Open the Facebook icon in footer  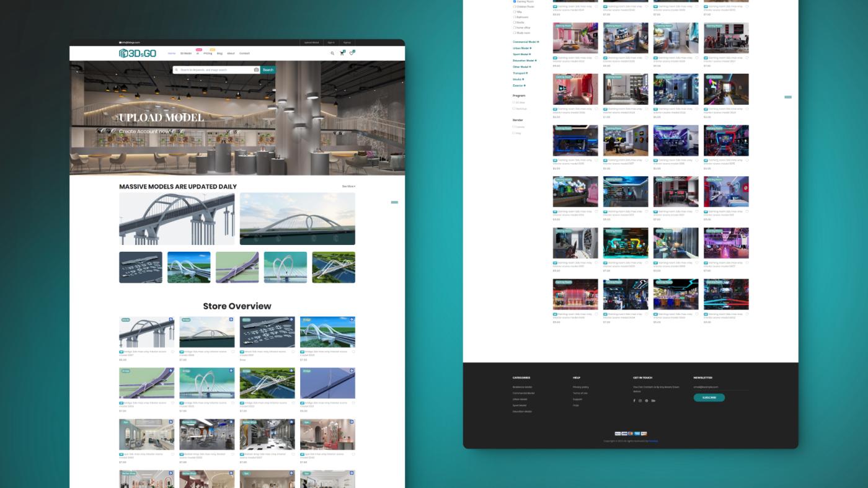pos(634,401)
